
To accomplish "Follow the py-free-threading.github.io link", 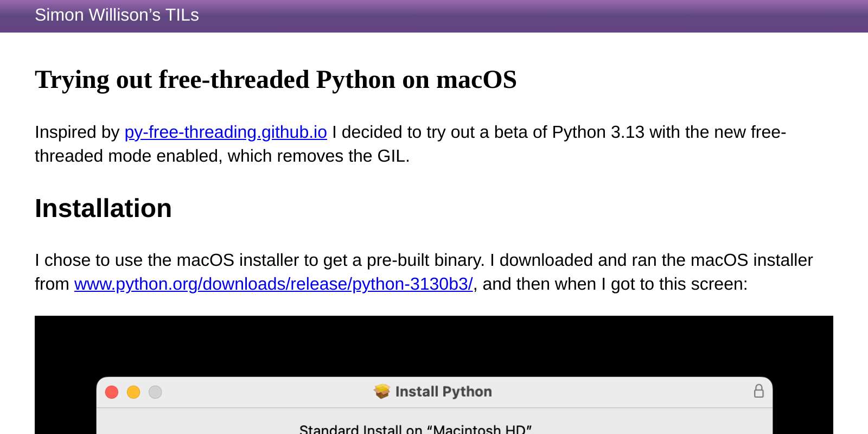I will [226, 132].
